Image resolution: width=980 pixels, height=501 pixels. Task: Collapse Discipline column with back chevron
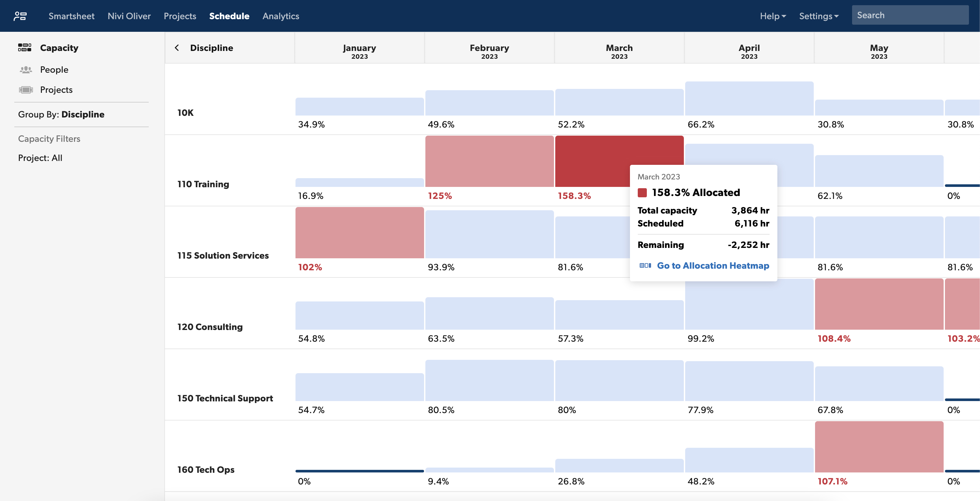click(x=177, y=47)
